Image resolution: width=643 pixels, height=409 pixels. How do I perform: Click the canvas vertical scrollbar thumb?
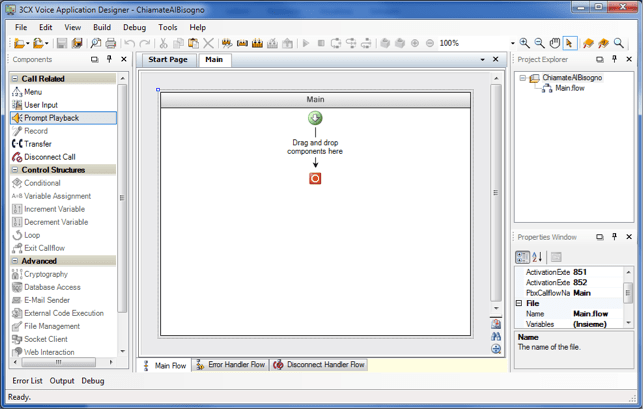coord(496,193)
